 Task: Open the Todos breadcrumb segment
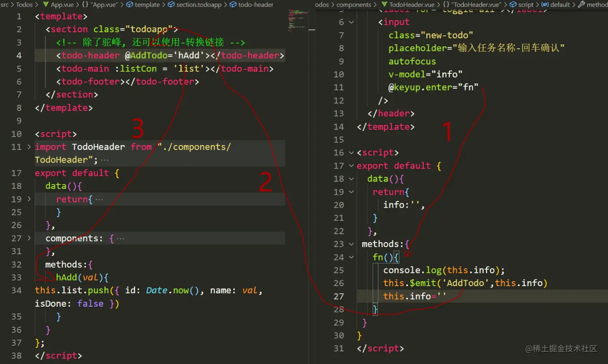pos(25,4)
